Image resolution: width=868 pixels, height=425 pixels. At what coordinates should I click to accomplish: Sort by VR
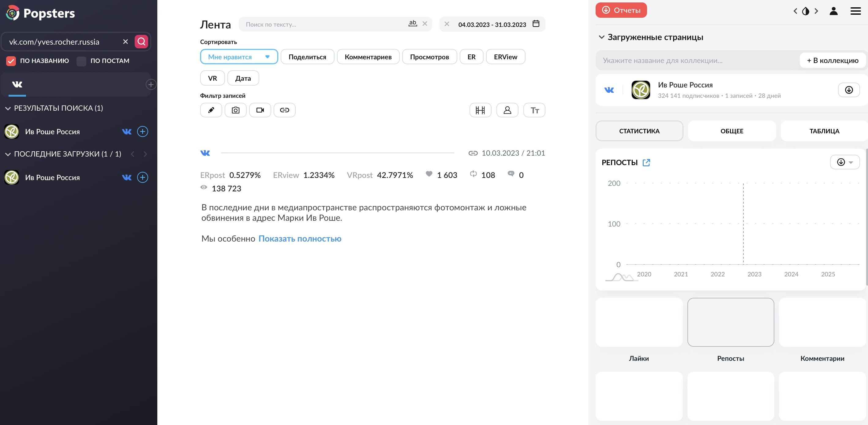pyautogui.click(x=212, y=78)
